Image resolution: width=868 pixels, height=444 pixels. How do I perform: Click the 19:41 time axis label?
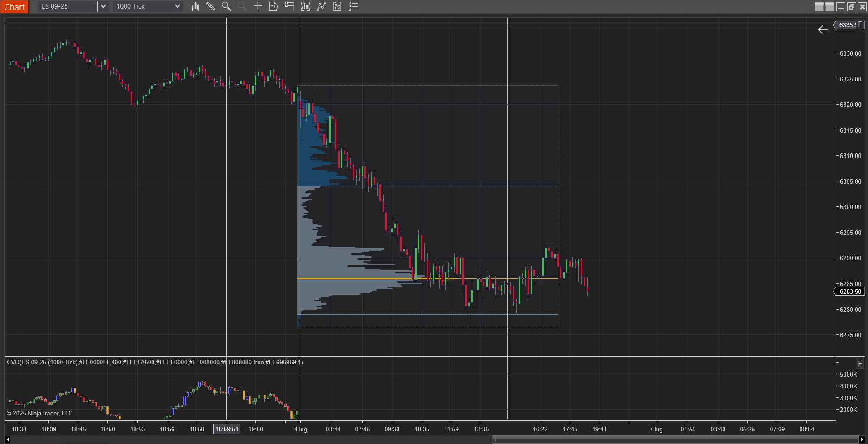tap(599, 429)
